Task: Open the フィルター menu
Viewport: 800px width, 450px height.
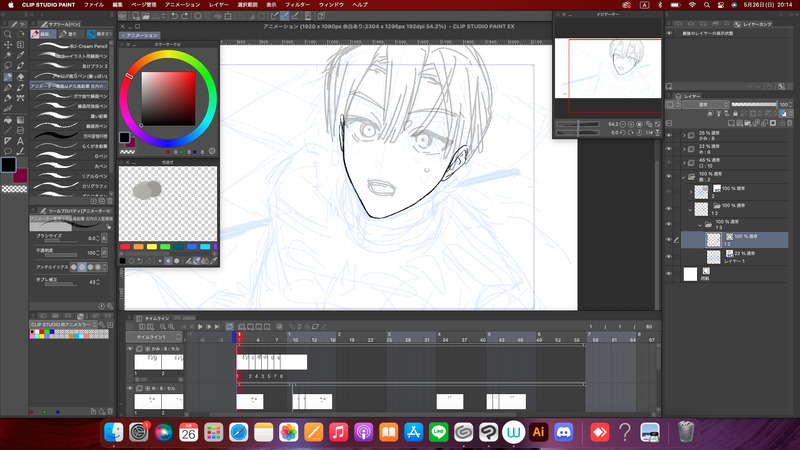Action: point(297,5)
